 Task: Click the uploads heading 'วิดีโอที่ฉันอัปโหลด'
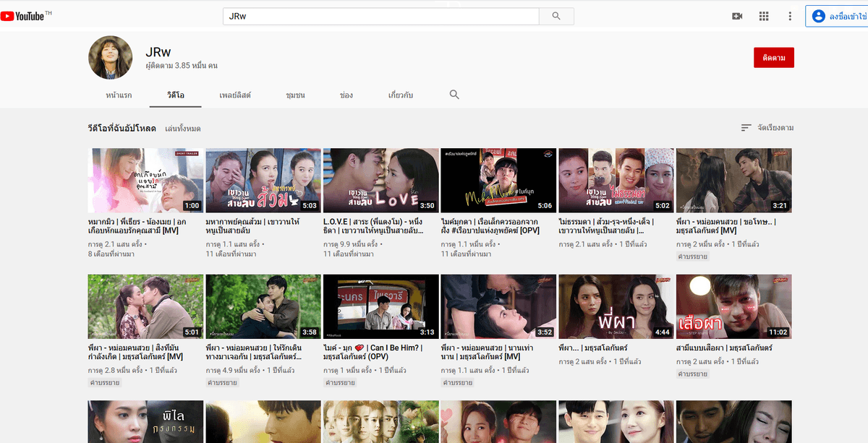pos(122,129)
